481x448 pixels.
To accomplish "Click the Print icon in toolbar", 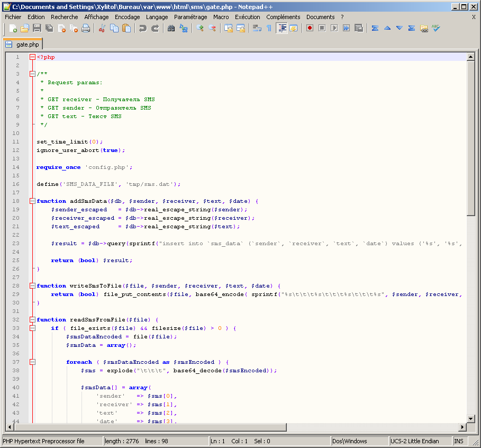I will [x=86, y=28].
